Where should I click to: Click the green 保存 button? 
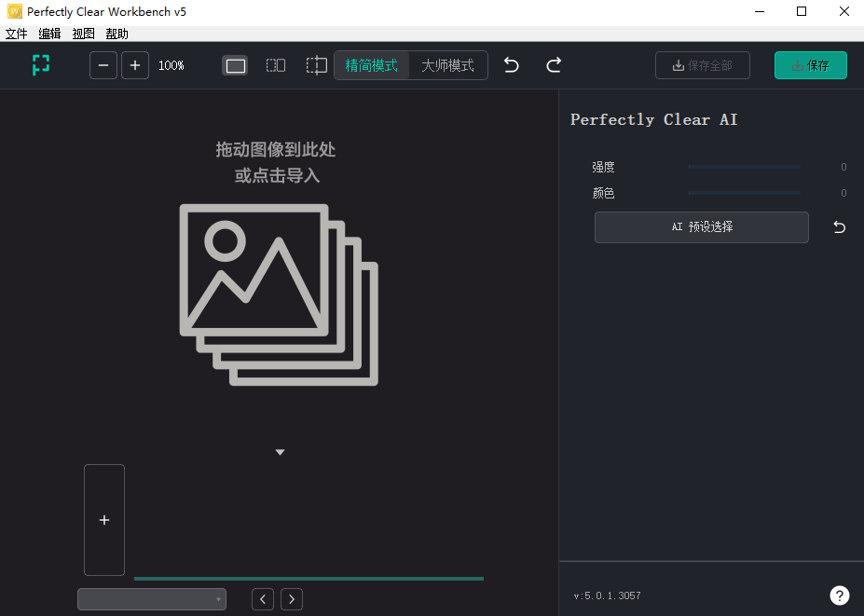[x=810, y=65]
